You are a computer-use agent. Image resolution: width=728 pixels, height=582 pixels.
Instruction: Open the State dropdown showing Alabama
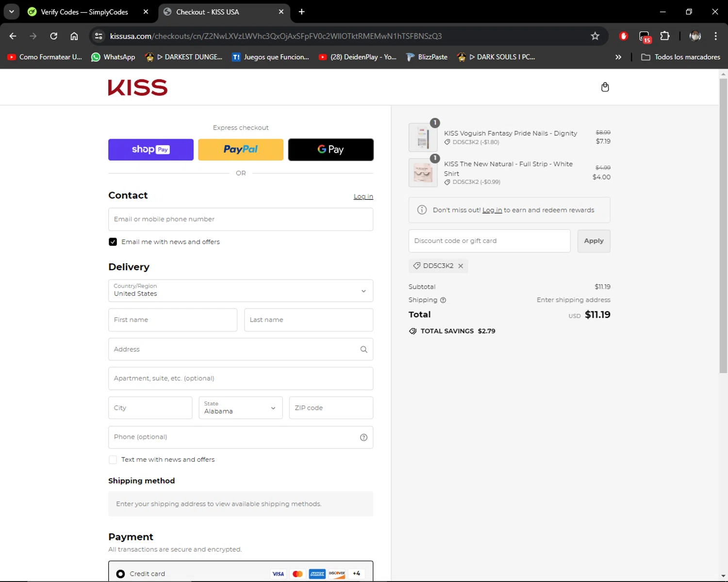(x=241, y=408)
